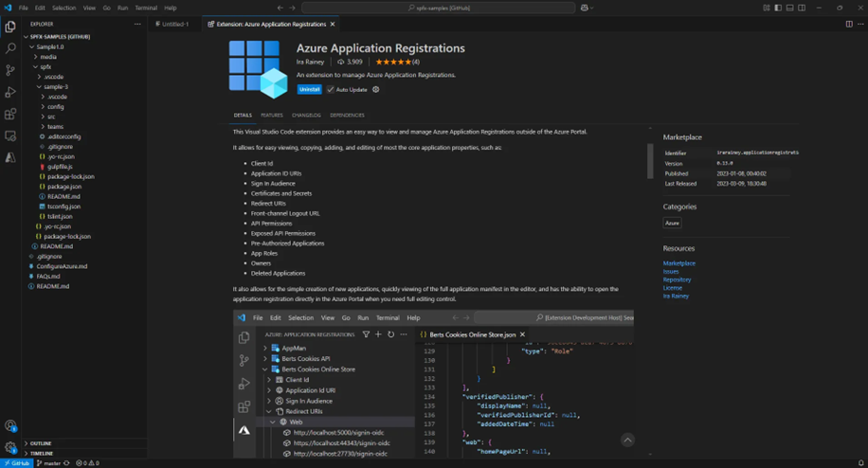The height and width of the screenshot is (468, 868).
Task: Open ConfigureAzure.md in the explorer
Action: tap(62, 266)
